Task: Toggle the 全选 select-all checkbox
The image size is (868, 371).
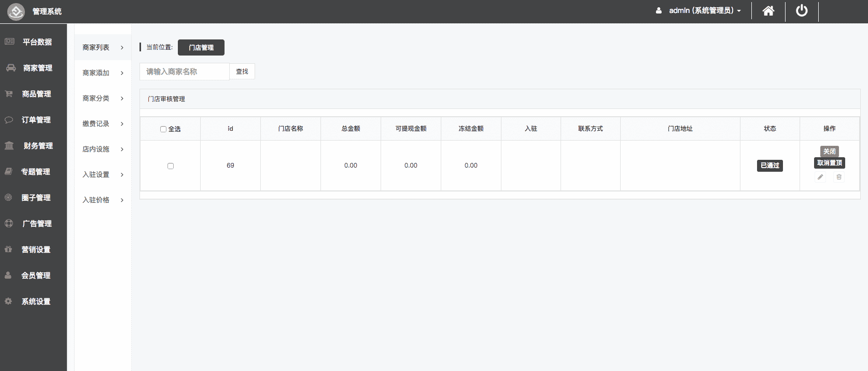Action: pos(163,129)
